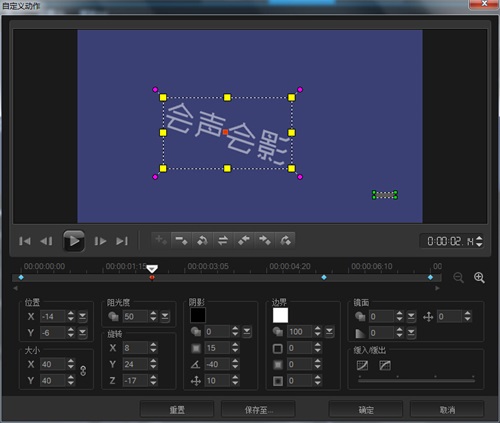The image size is (500, 423).
Task: Click the position X field with -14
Action: tap(53, 316)
